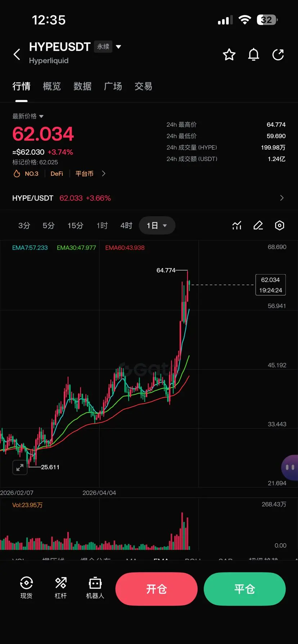
Task: Select 5分 chart interval
Action: (x=49, y=225)
